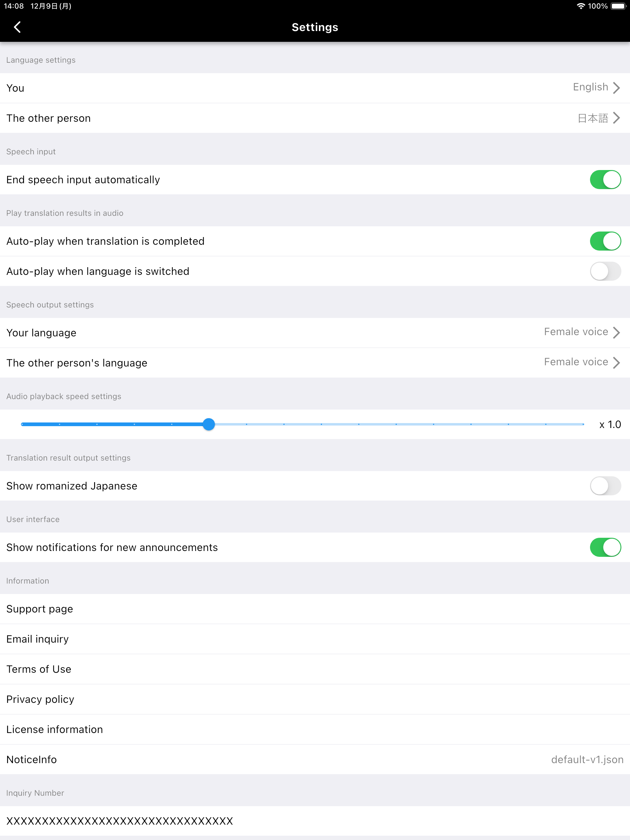View License information
This screenshot has height=840, width=630.
tap(315, 729)
